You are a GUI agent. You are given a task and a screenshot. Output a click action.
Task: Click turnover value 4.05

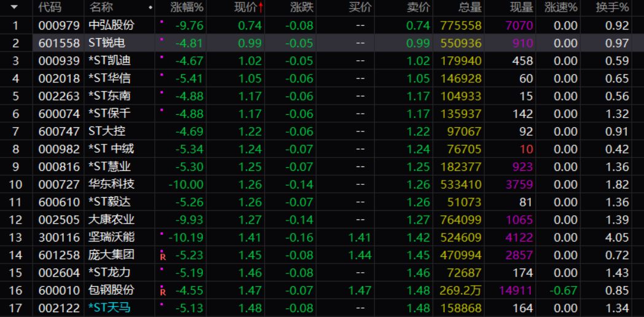coord(617,238)
